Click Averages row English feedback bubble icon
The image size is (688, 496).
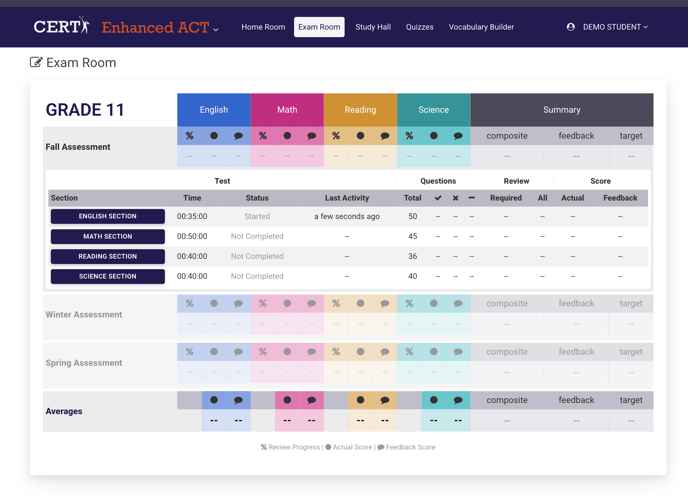[x=238, y=400]
